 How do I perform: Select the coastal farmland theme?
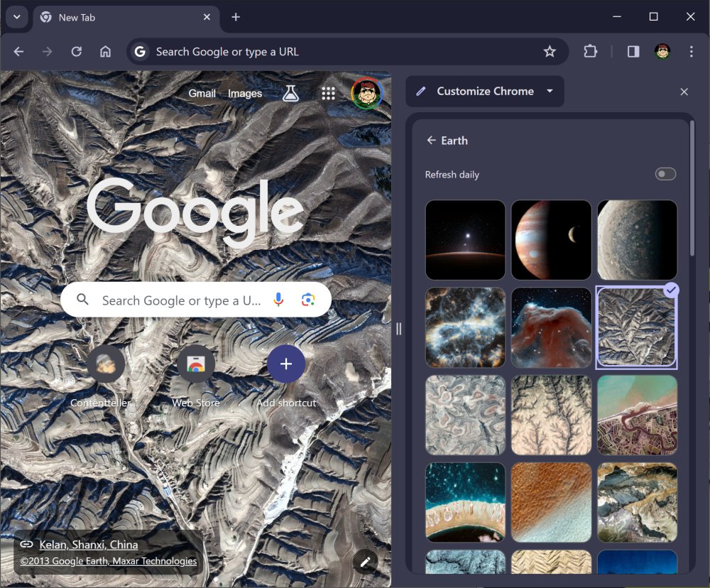click(x=637, y=415)
